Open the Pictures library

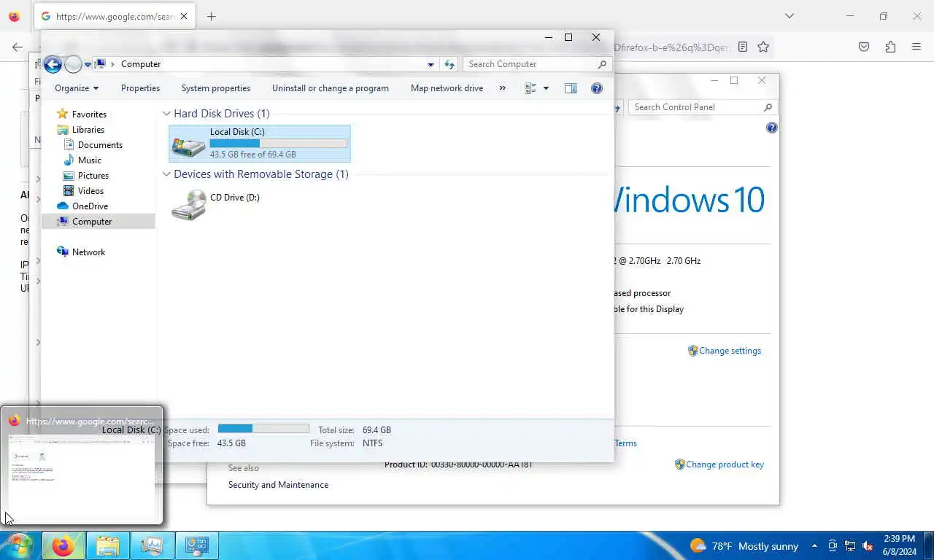pyautogui.click(x=93, y=176)
